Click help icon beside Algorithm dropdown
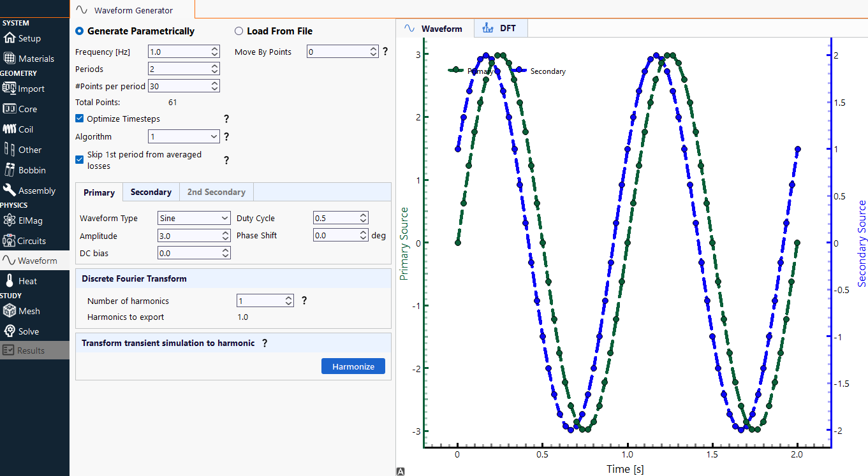The height and width of the screenshot is (476, 868). click(x=226, y=136)
